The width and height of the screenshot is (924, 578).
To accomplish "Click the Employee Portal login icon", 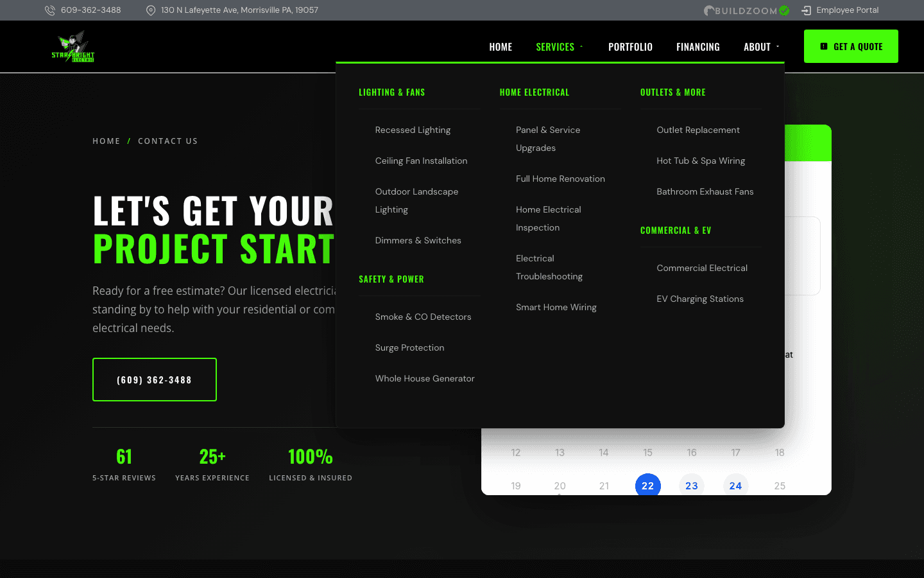I will tap(805, 10).
